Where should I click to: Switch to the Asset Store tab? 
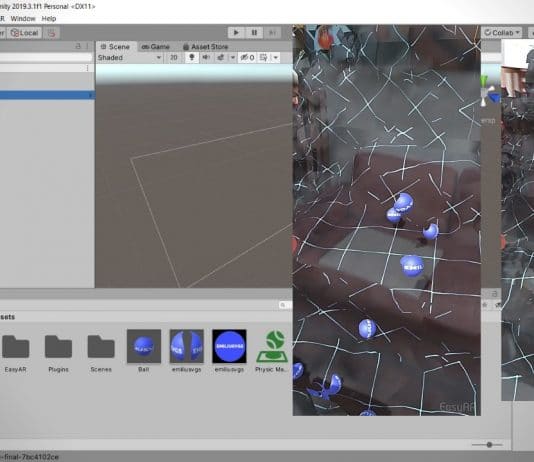tap(205, 47)
